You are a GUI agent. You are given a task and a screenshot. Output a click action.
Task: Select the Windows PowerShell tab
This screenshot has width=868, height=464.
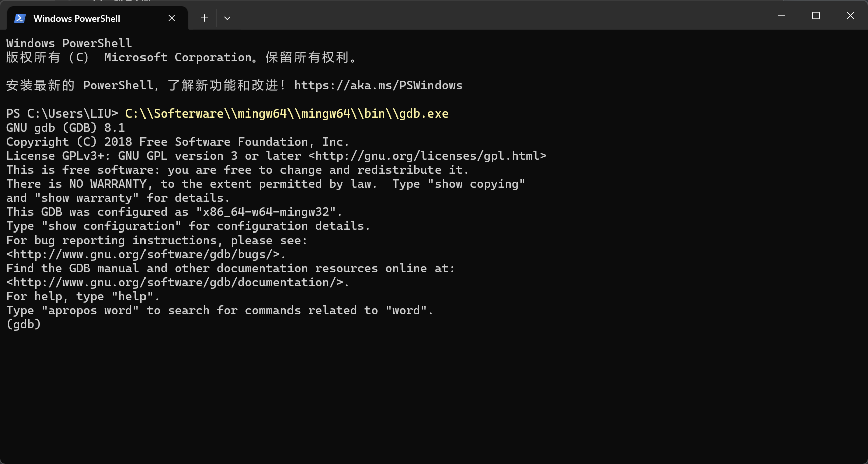78,18
